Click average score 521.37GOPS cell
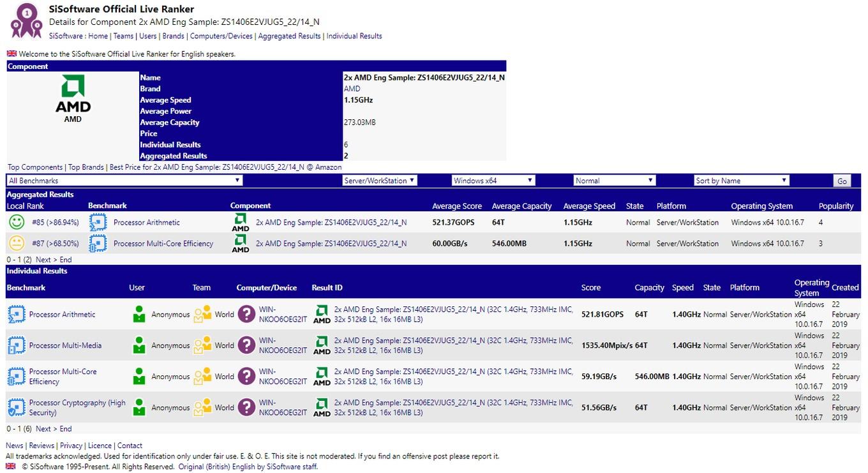Image resolution: width=868 pixels, height=473 pixels. pos(453,222)
